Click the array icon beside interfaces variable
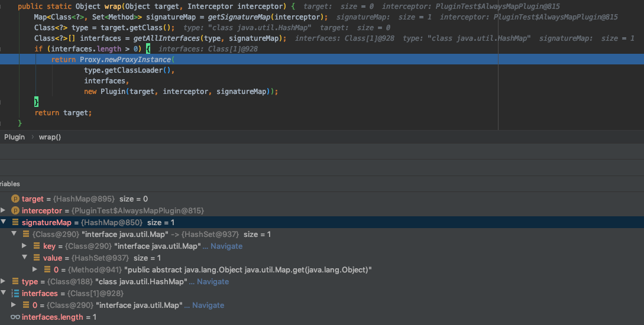 15,294
